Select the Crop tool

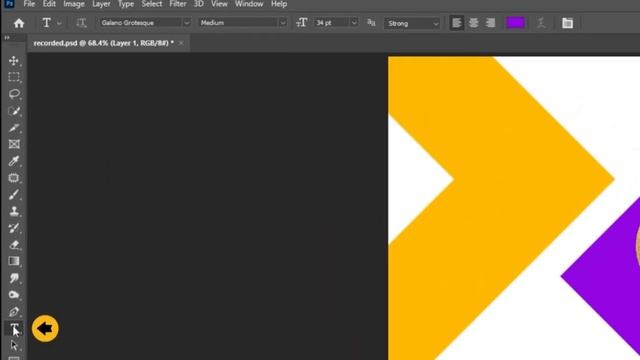click(14, 128)
